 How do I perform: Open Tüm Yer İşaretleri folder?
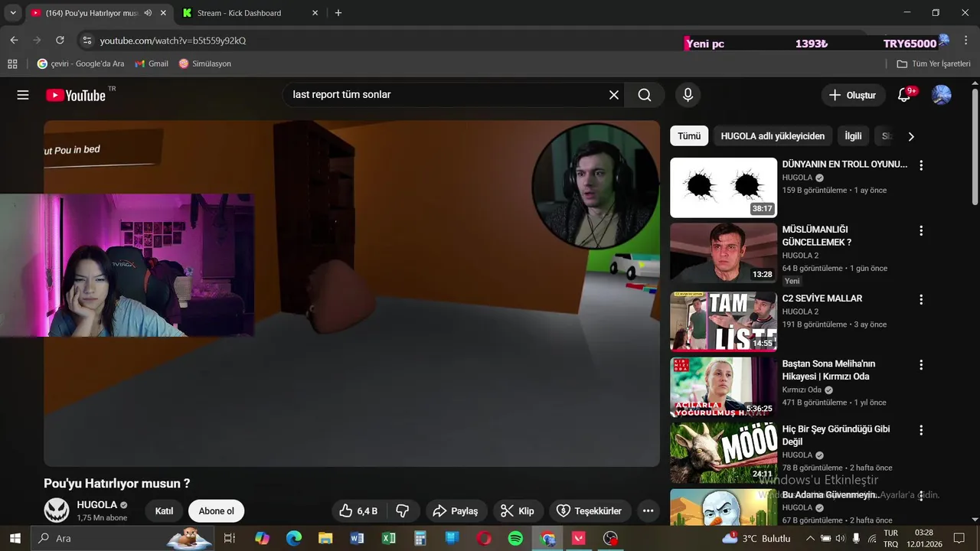[933, 64]
